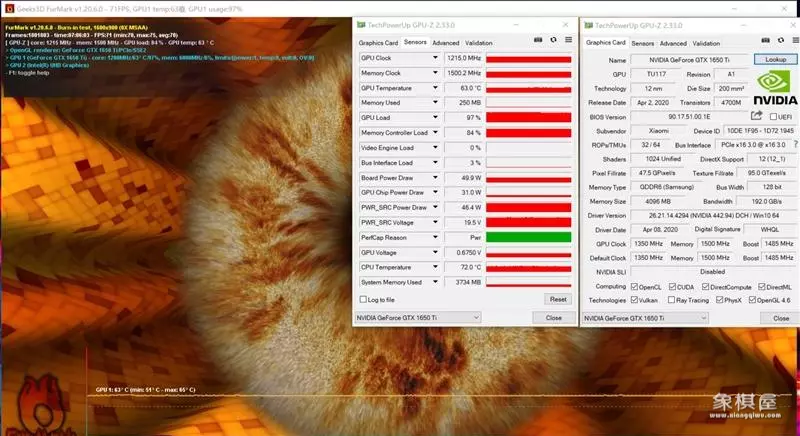
Task: Click the Bus Interface question mark icon
Action: click(x=795, y=145)
